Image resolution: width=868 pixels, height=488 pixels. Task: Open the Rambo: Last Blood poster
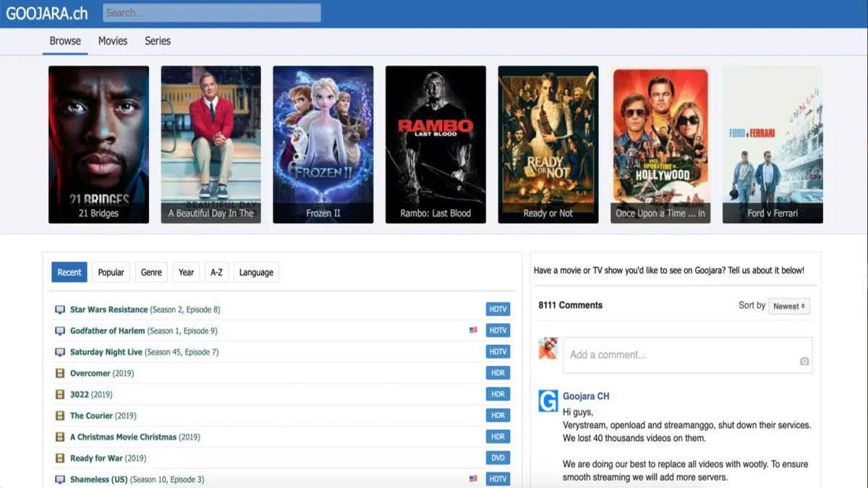point(435,145)
